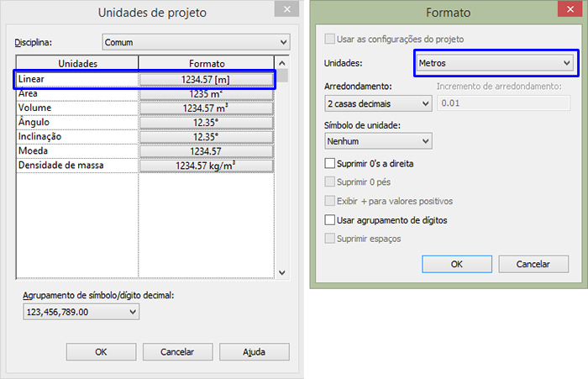Close the Unidades de projeto dialog
The image size is (588, 379).
pyautogui.click(x=286, y=9)
